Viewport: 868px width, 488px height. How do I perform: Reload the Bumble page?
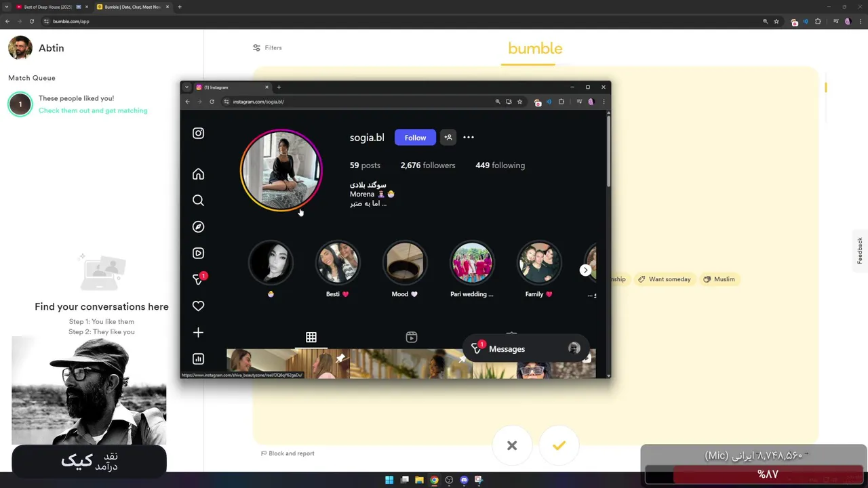(31, 22)
